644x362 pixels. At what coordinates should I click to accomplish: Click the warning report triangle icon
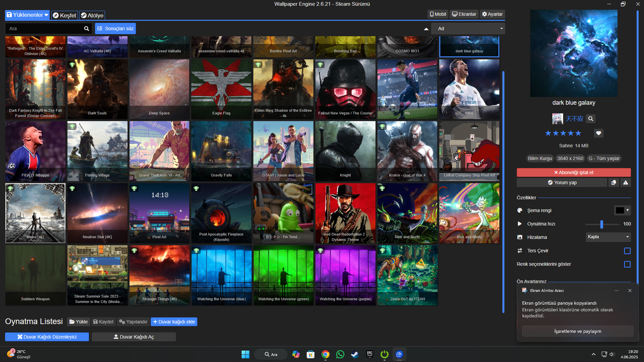[x=626, y=183]
